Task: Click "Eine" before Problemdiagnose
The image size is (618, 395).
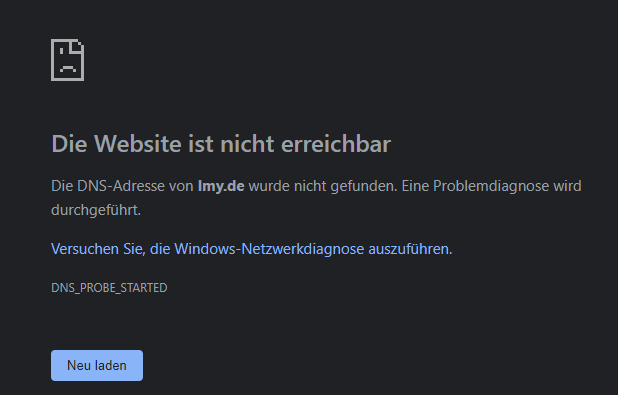Action: pos(415,186)
